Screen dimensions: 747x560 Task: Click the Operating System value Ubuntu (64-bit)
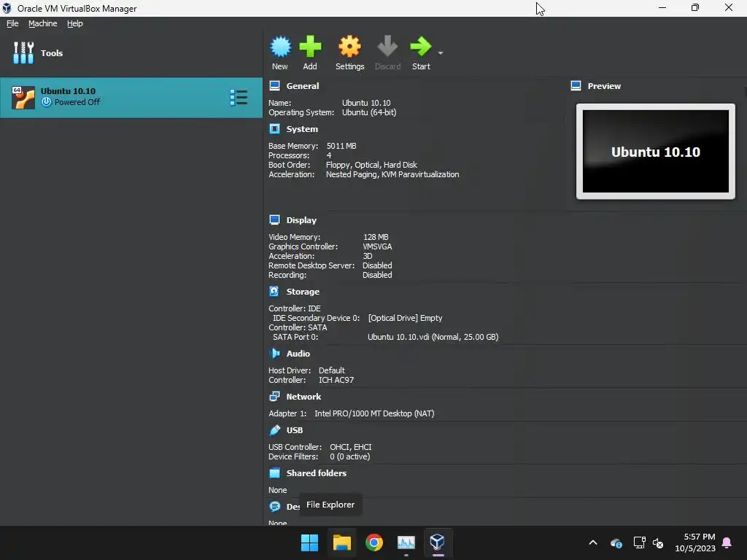369,112
